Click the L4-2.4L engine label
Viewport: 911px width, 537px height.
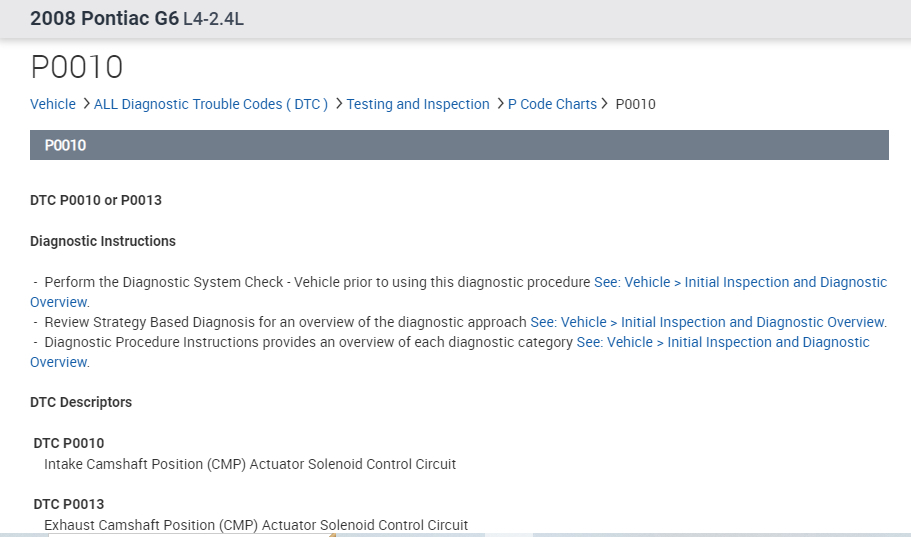coord(214,20)
